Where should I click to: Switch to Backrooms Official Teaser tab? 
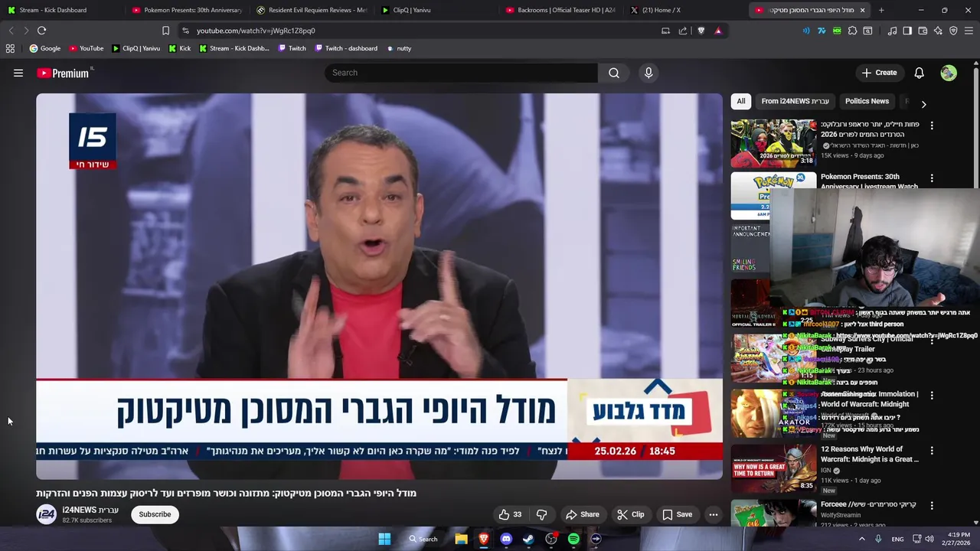[x=560, y=10]
